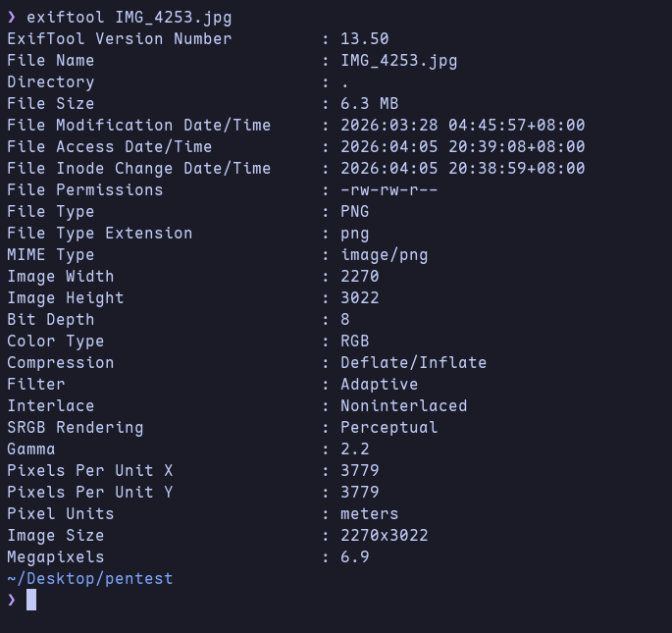Click the File Access Date/Time value
Image resolution: width=672 pixels, height=633 pixels.
(x=463, y=146)
